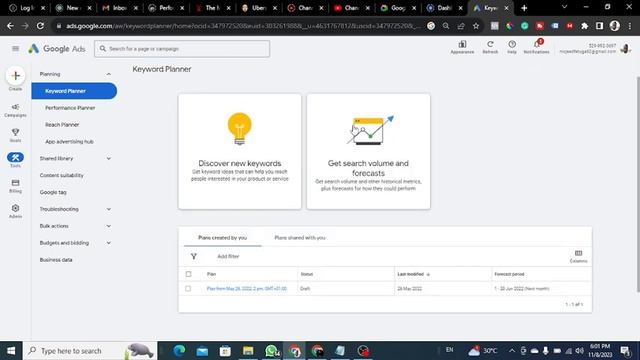Launch Microsoft Edge from the taskbar

pyautogui.click(x=179, y=351)
